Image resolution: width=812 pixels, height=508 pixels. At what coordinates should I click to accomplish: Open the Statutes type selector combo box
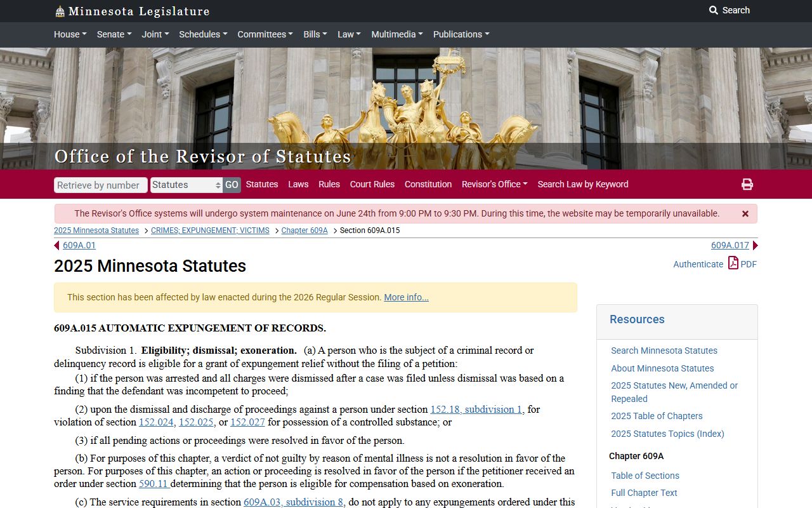[x=187, y=185]
